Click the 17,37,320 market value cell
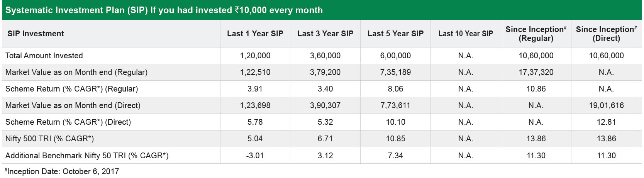This screenshot has height=178, width=644. pyautogui.click(x=536, y=72)
